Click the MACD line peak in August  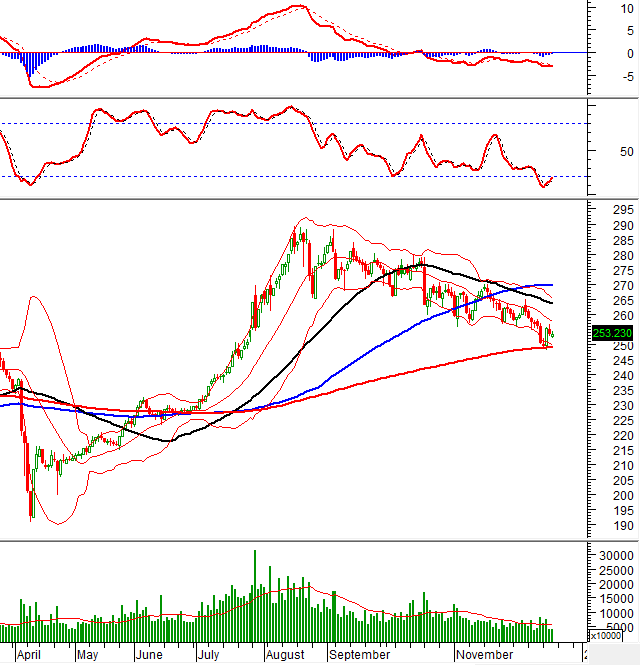298,6
